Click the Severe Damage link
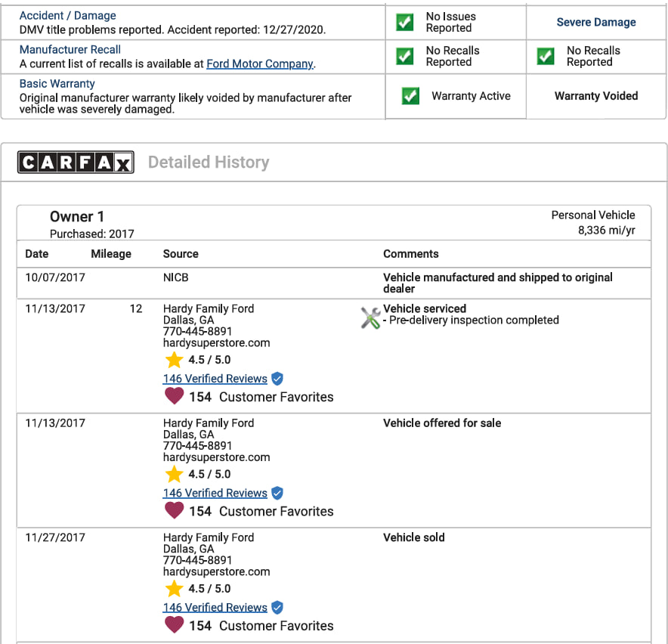The image size is (668, 644). [x=596, y=22]
